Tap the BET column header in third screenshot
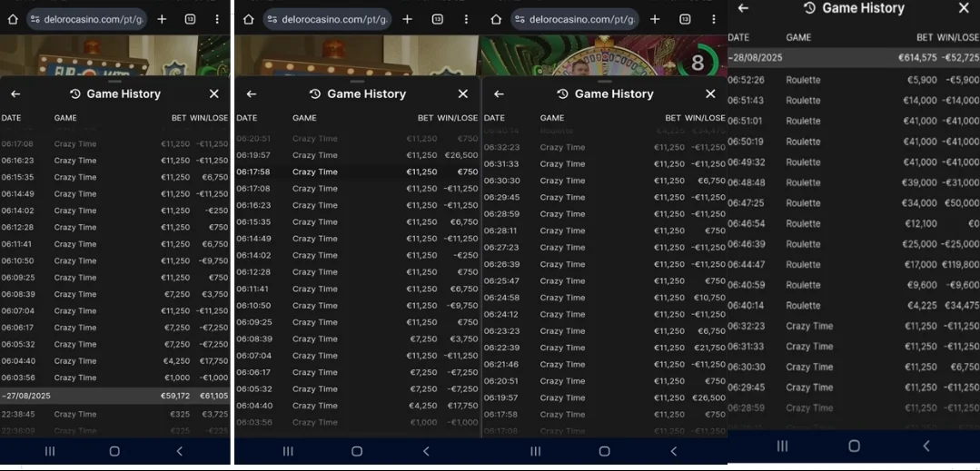This screenshot has width=980, height=471. (673, 117)
